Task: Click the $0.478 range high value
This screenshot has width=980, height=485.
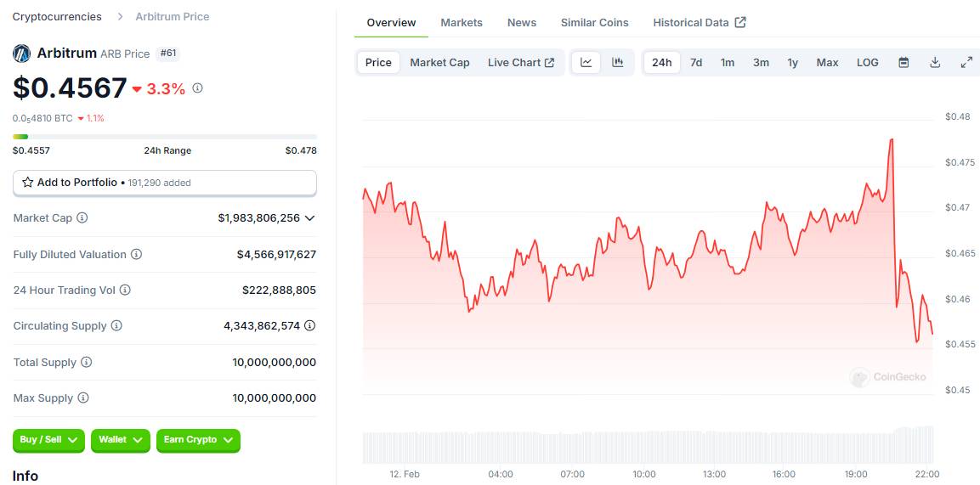Action: [x=301, y=150]
